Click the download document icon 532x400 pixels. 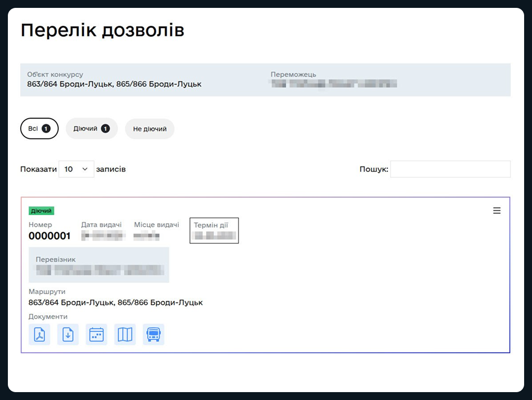68,334
